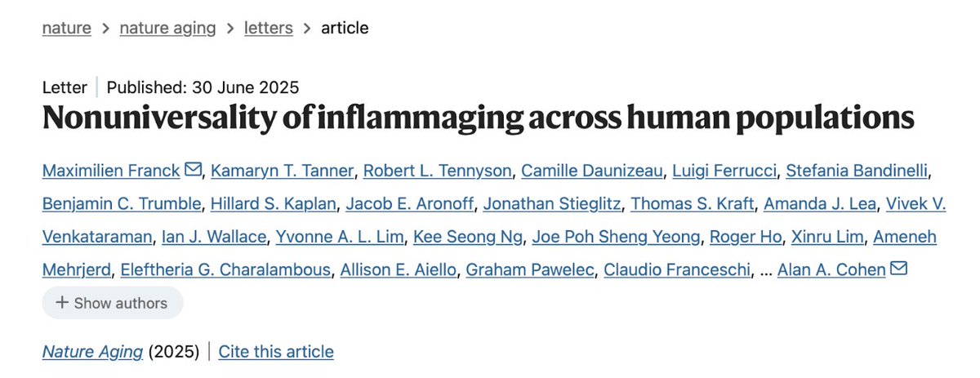The width and height of the screenshot is (980, 378).
Task: Open author Maximilien Franck's profile link
Action: [111, 171]
